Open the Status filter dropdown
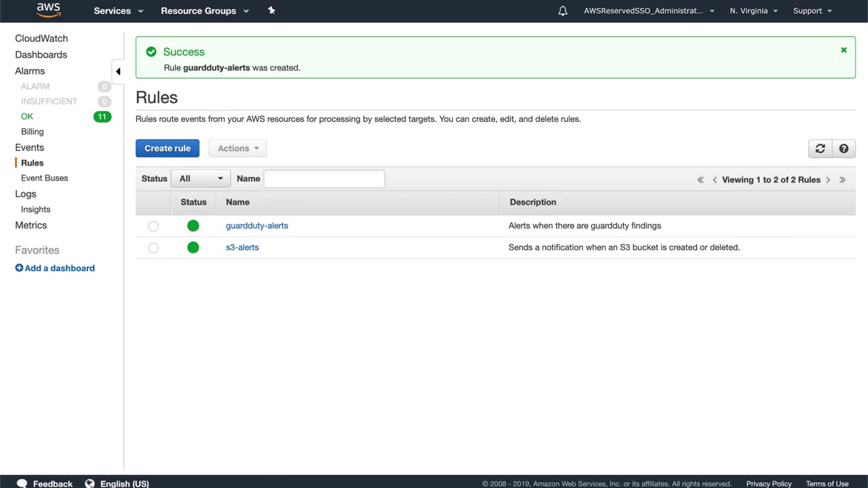Viewport: 868px width, 488px height. [x=201, y=178]
